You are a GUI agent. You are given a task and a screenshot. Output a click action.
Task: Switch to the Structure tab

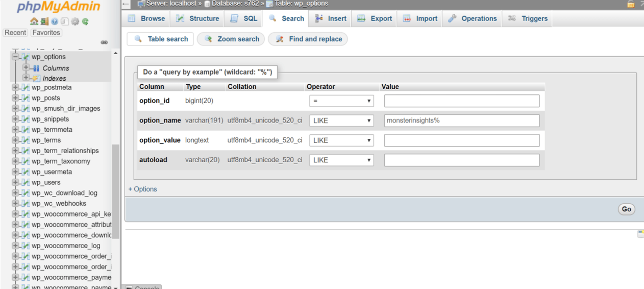197,18
